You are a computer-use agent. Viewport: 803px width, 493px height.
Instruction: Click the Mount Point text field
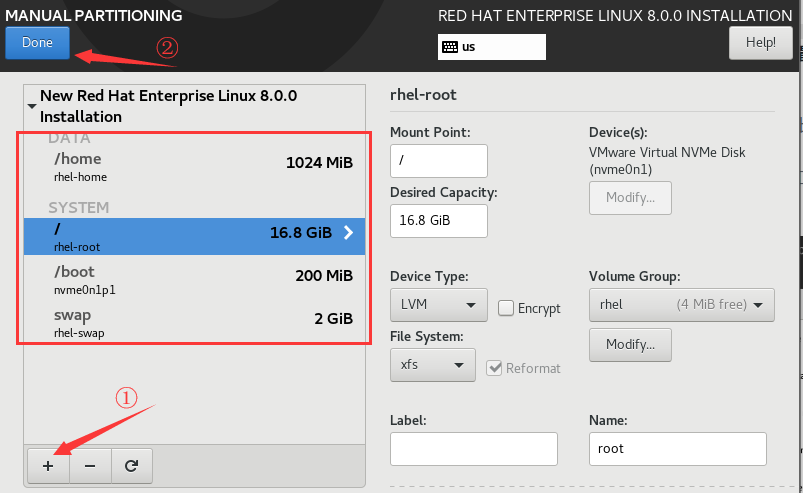[x=438, y=161]
